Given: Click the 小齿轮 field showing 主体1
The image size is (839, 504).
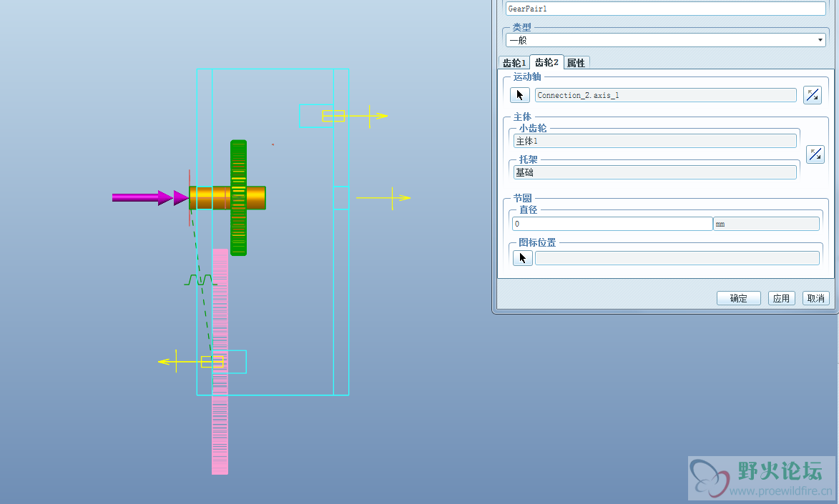Looking at the screenshot, I should tap(654, 141).
